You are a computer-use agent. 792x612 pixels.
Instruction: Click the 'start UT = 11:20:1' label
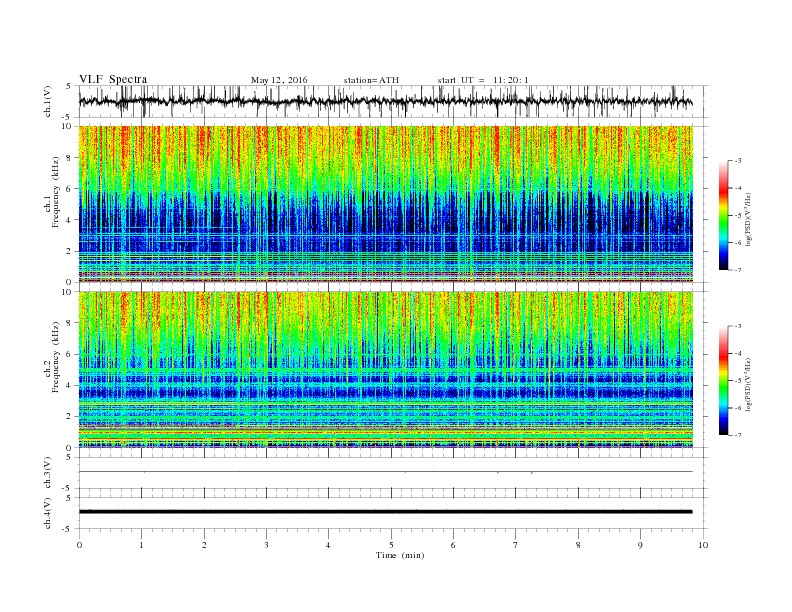[483, 80]
